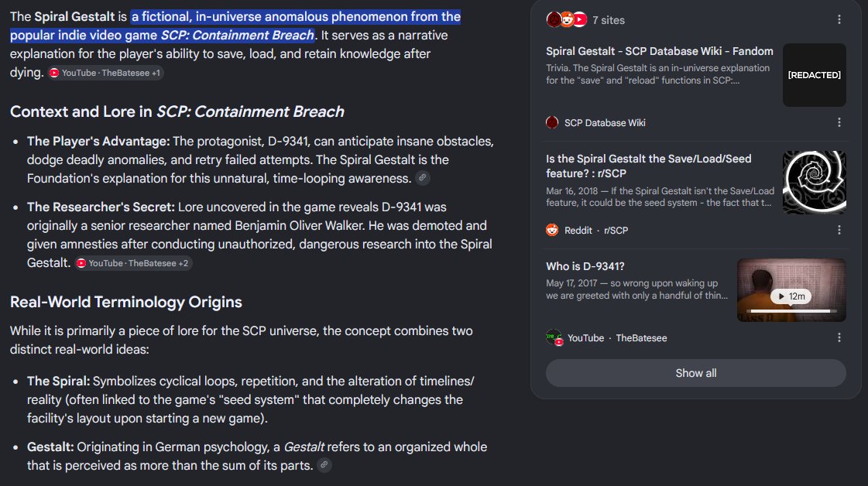Click the YouTube TheBatesee channel icon
The image size is (868, 486).
pos(554,337)
